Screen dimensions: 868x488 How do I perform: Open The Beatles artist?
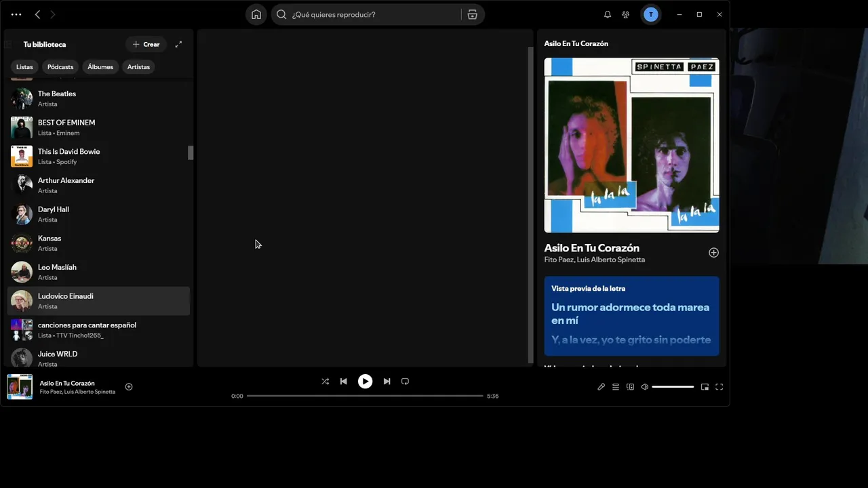pyautogui.click(x=98, y=98)
